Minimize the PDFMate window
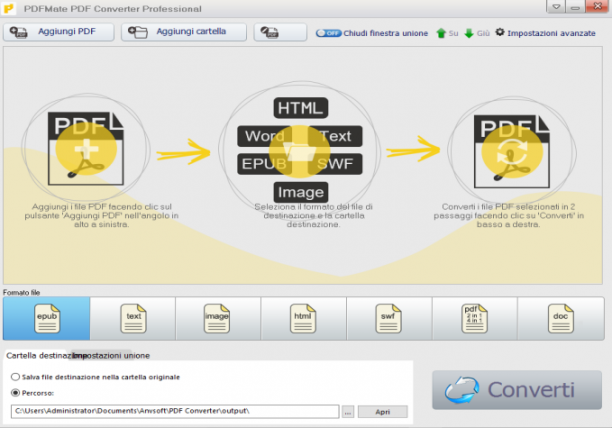612x428 pixels. click(575, 7)
